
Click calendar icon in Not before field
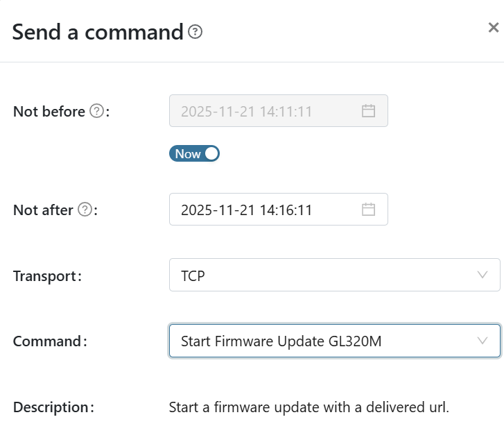point(368,111)
